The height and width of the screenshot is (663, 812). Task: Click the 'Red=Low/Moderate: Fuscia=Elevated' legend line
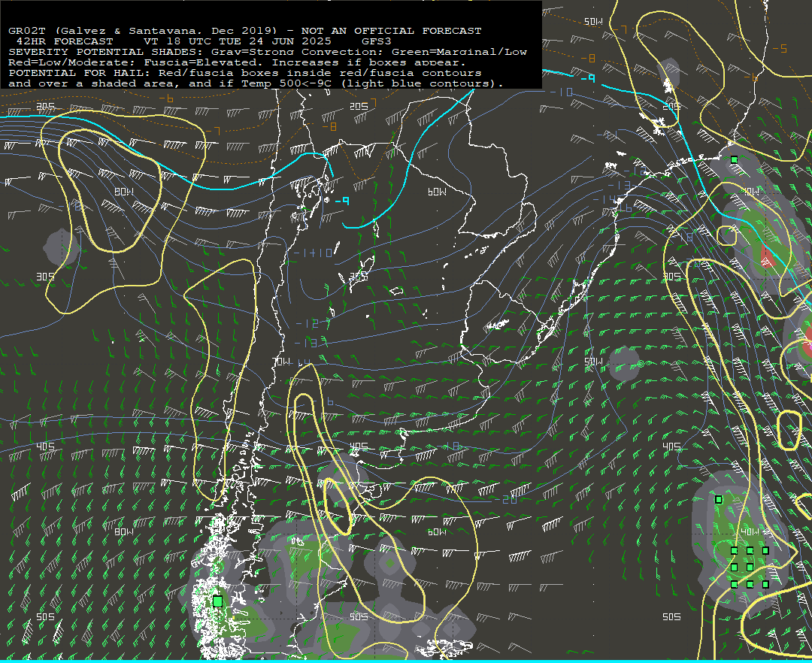pos(237,62)
